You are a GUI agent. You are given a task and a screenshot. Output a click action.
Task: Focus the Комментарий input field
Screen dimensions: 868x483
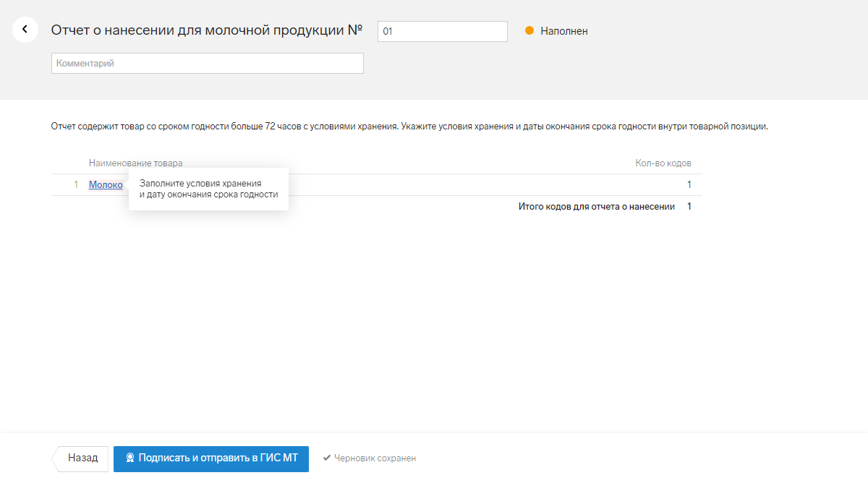click(x=208, y=63)
